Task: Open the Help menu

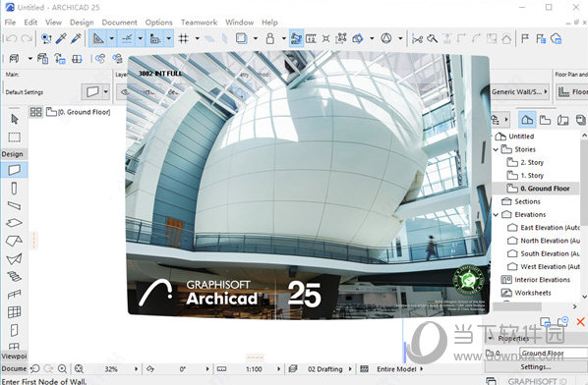Action: 269,22
